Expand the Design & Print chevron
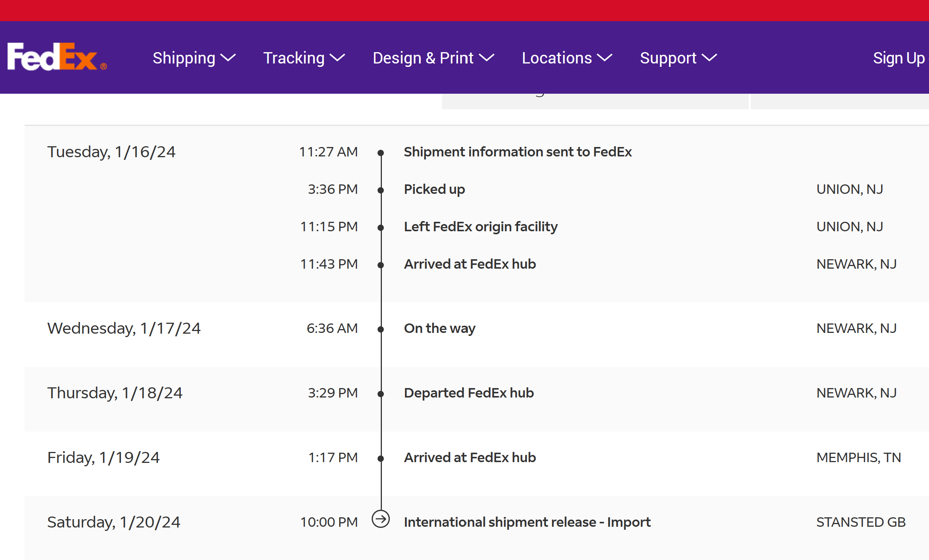929x560 pixels. tap(486, 58)
